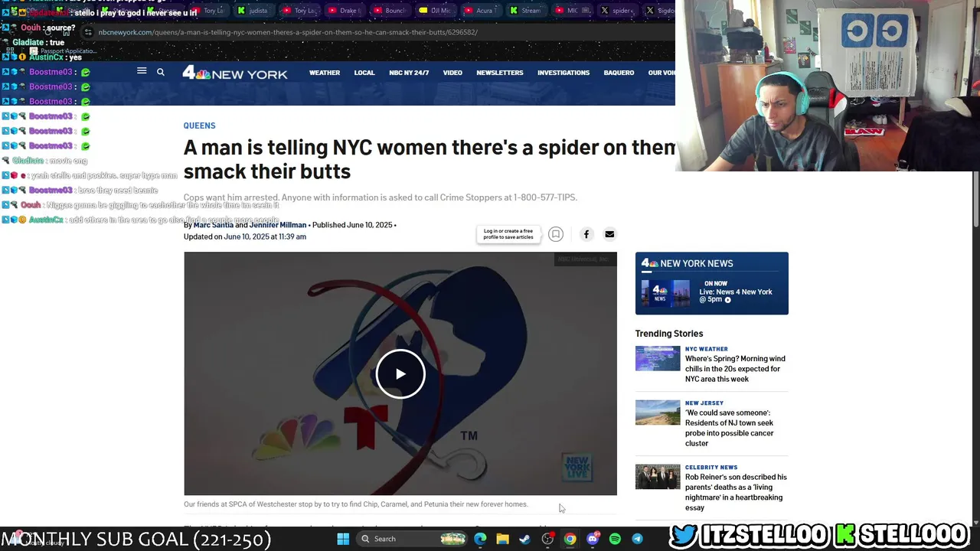This screenshot has height=551, width=980.
Task: Click the Crime Stoppers article subheading text
Action: 380,197
